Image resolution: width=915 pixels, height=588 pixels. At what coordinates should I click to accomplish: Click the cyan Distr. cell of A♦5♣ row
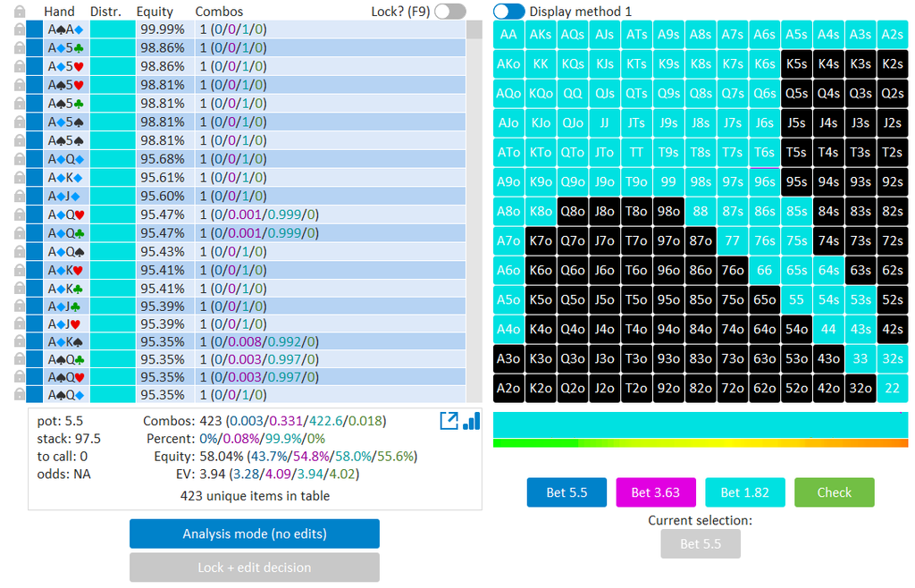(113, 48)
